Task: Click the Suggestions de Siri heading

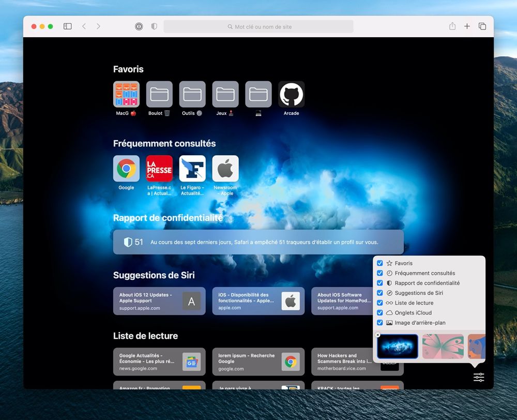Action: pos(154,275)
